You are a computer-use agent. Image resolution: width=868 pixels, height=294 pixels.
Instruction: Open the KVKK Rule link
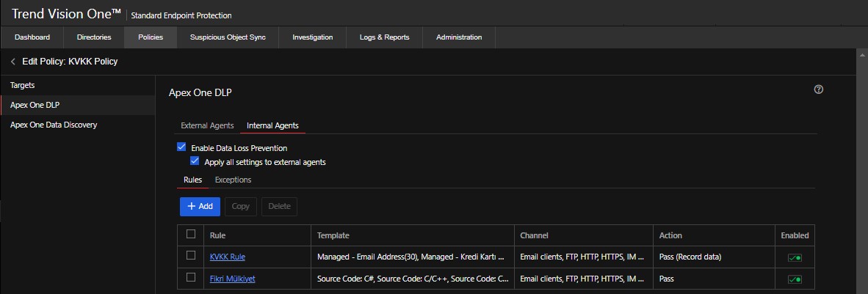[x=228, y=257]
